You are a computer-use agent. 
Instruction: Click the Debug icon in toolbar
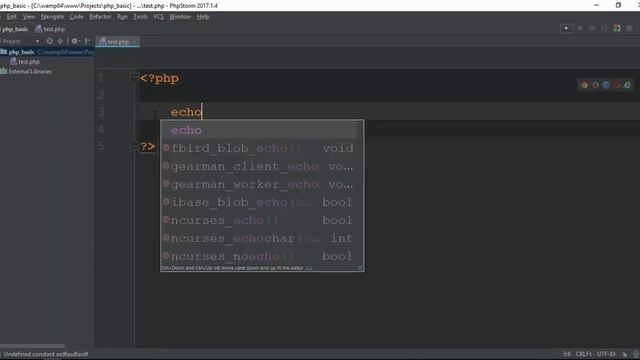click(592, 28)
